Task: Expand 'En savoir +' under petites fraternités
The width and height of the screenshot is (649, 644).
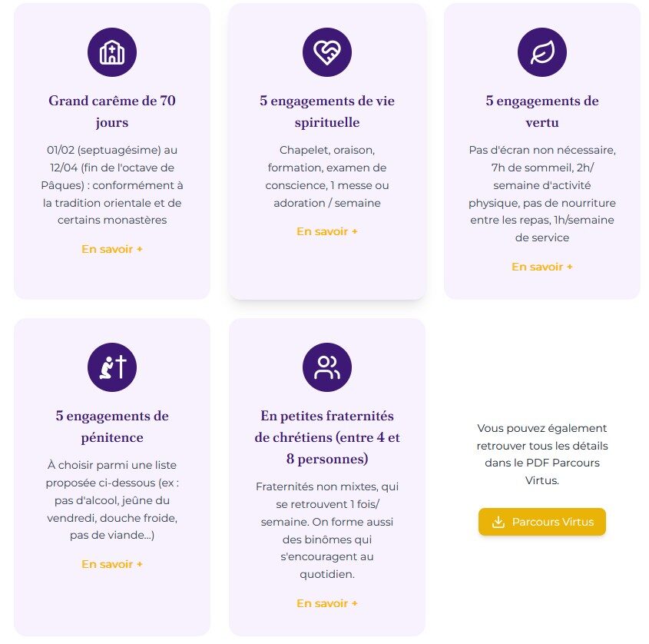Action: point(327,603)
